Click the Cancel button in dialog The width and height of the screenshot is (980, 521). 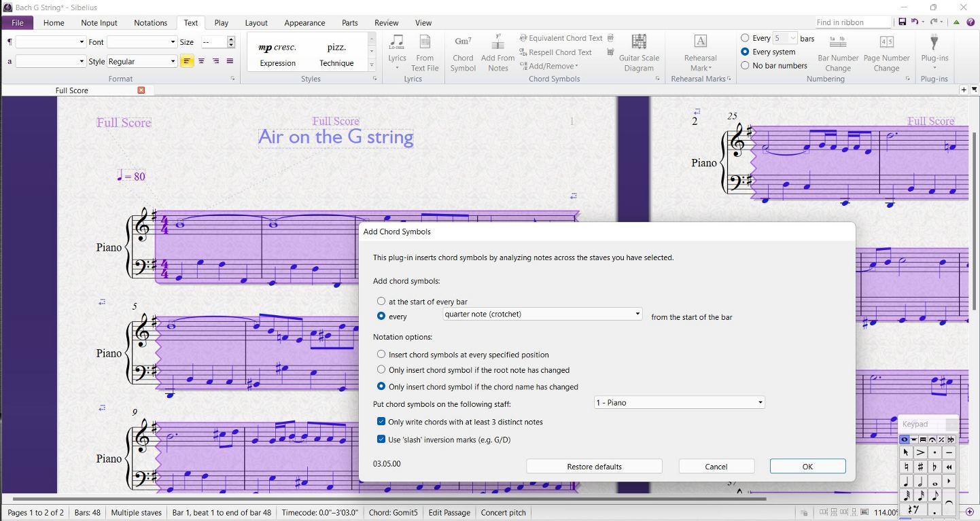pos(716,467)
